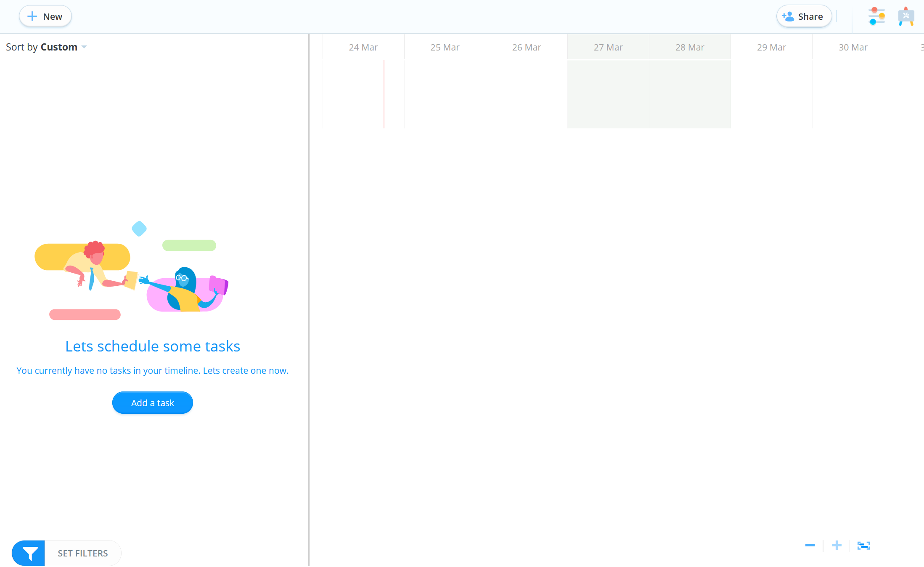
Task: Click the zoom out minus icon
Action: (x=810, y=545)
